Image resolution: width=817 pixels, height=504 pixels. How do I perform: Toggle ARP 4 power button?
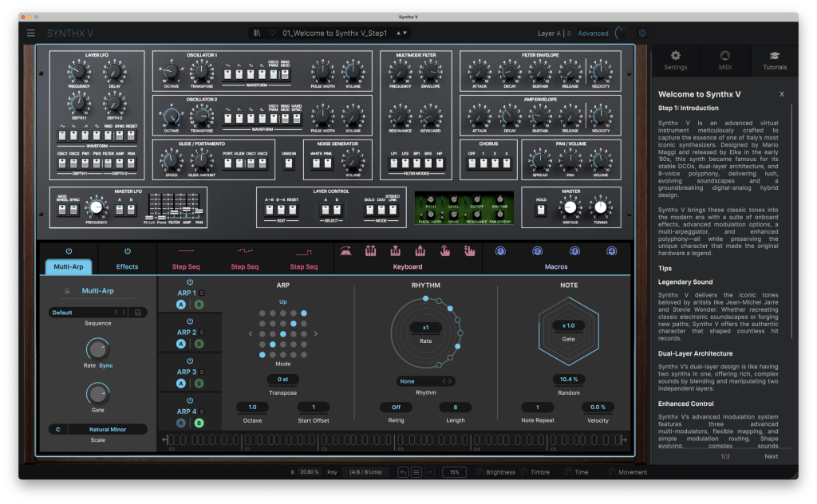[x=190, y=400]
